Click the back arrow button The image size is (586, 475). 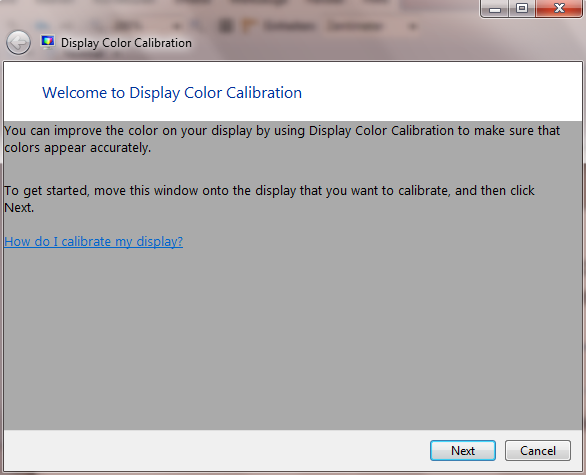(18, 43)
